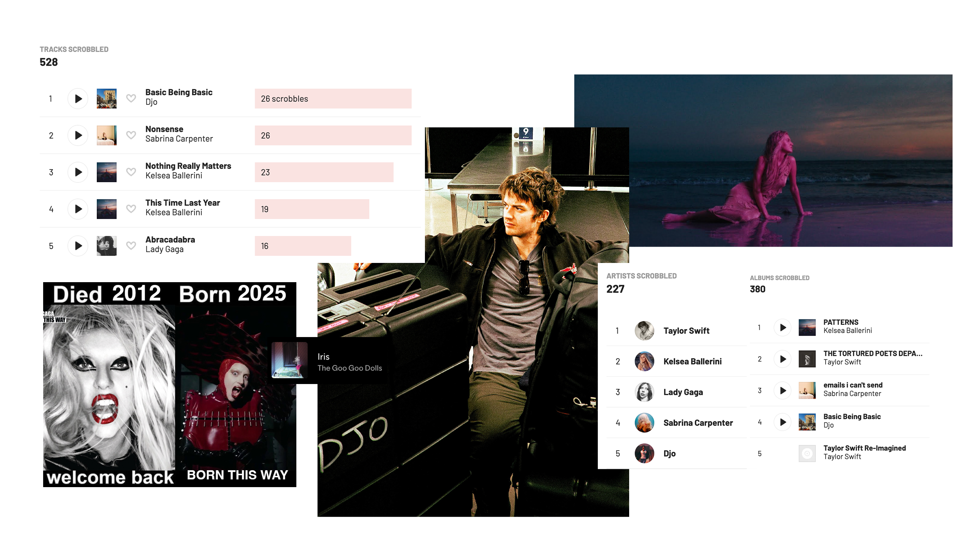Click Djo's round artist avatar
Image resolution: width=980 pixels, height=551 pixels.
pyautogui.click(x=644, y=453)
